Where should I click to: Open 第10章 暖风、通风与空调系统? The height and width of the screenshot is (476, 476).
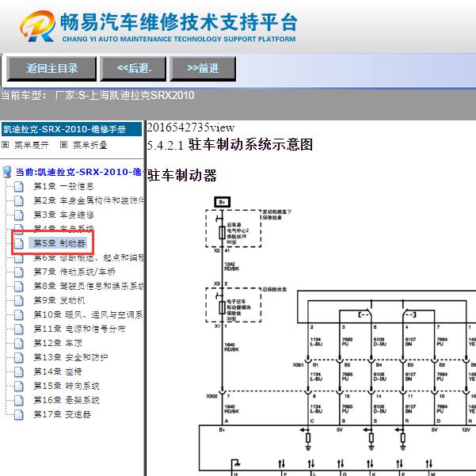[89, 314]
